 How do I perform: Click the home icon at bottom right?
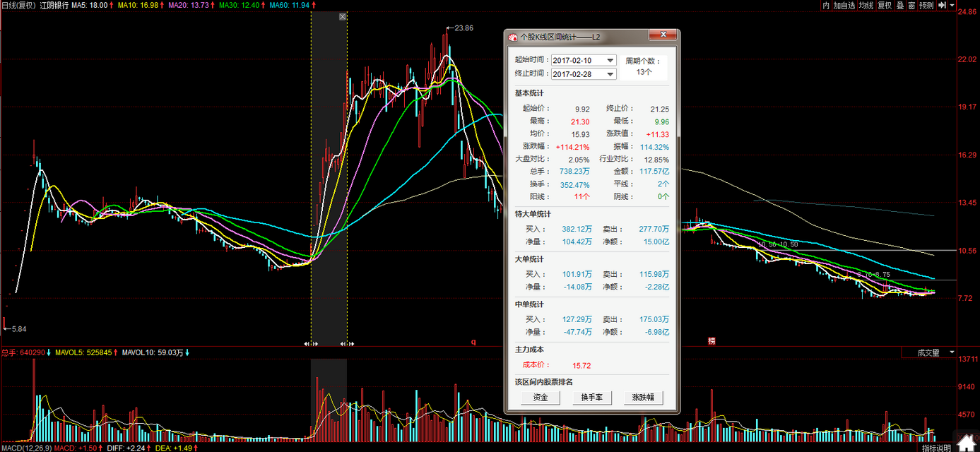click(x=964, y=444)
